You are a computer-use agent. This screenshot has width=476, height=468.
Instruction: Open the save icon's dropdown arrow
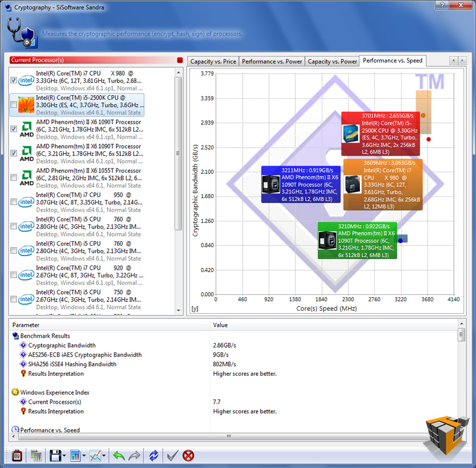[64, 455]
